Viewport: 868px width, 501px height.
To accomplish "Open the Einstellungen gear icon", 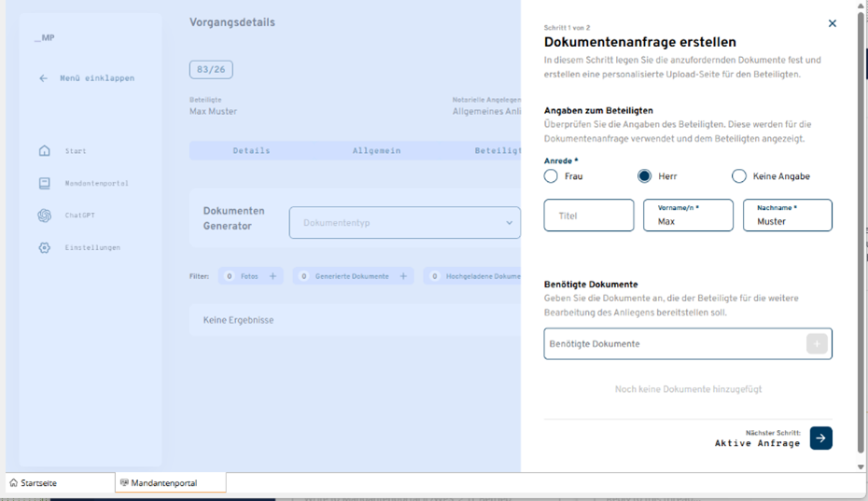I will [44, 247].
